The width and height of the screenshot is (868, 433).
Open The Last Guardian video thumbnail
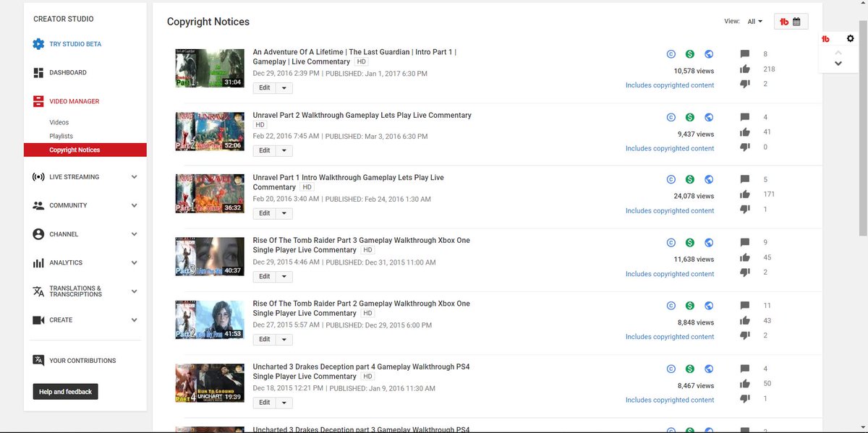(x=210, y=68)
